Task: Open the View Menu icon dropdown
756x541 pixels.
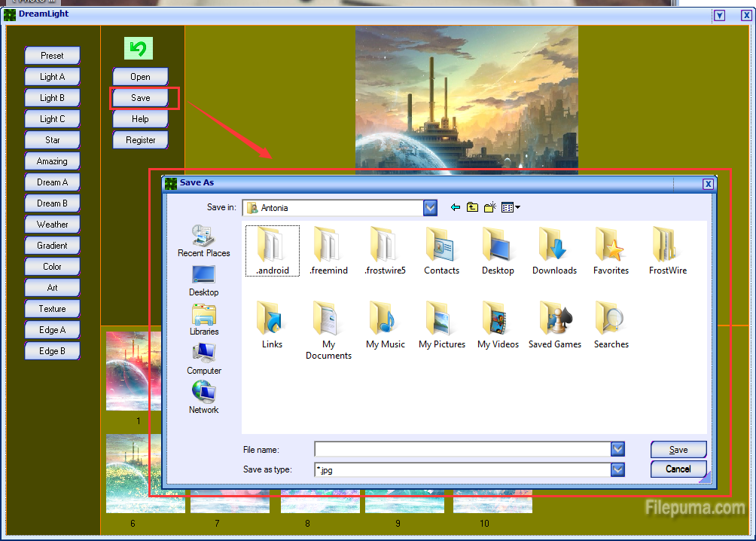Action: [511, 207]
